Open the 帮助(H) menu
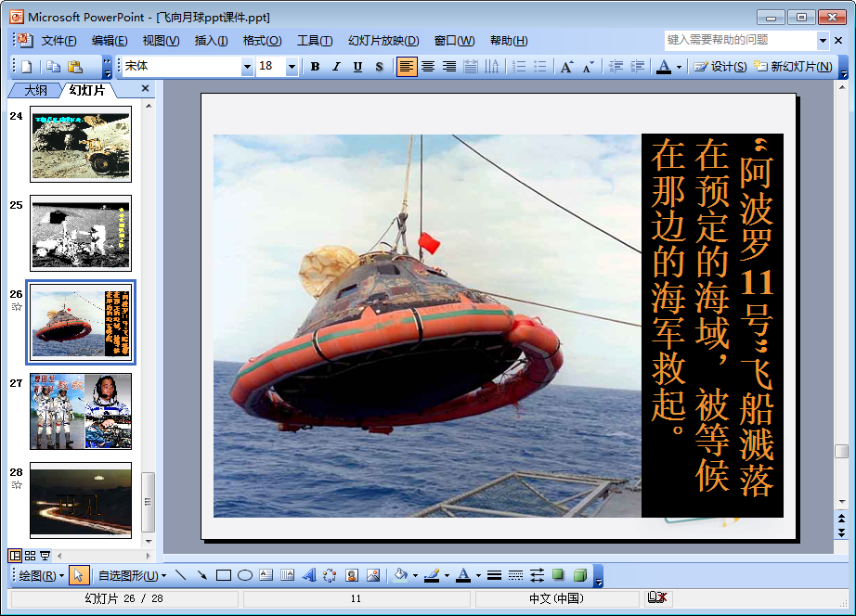 [x=508, y=41]
